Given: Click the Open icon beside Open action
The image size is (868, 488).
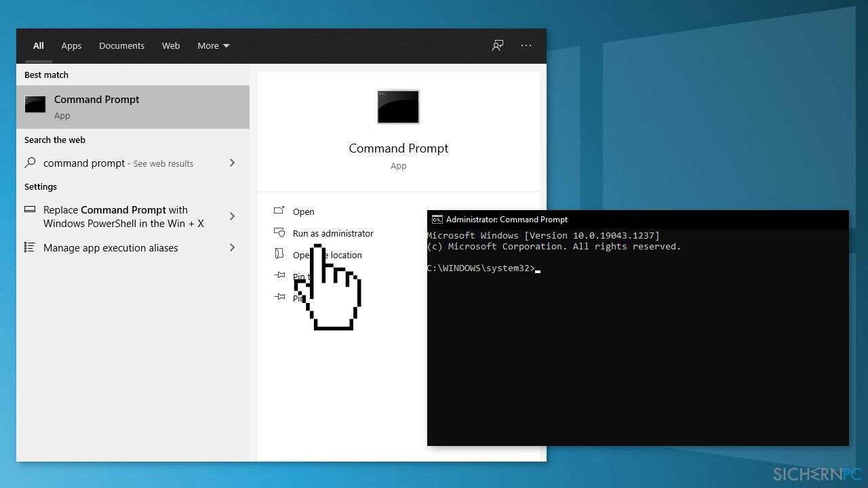Looking at the screenshot, I should 279,211.
